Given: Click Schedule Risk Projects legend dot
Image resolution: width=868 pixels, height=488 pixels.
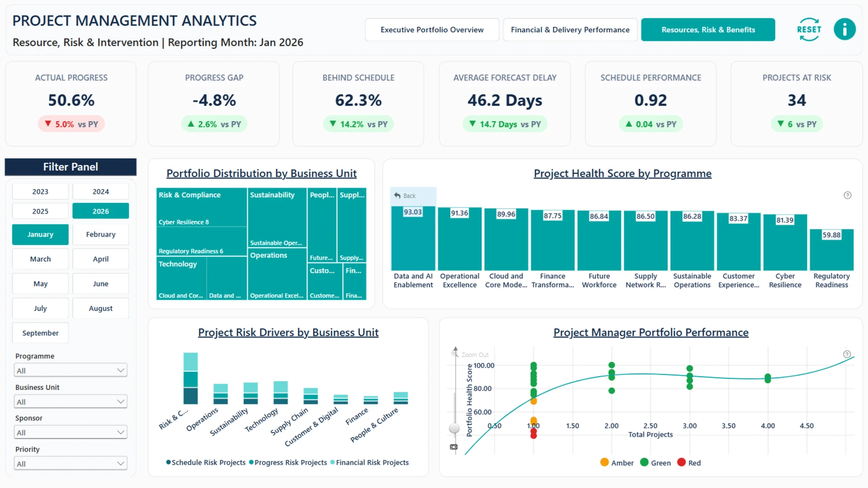Looking at the screenshot, I should tap(168, 462).
